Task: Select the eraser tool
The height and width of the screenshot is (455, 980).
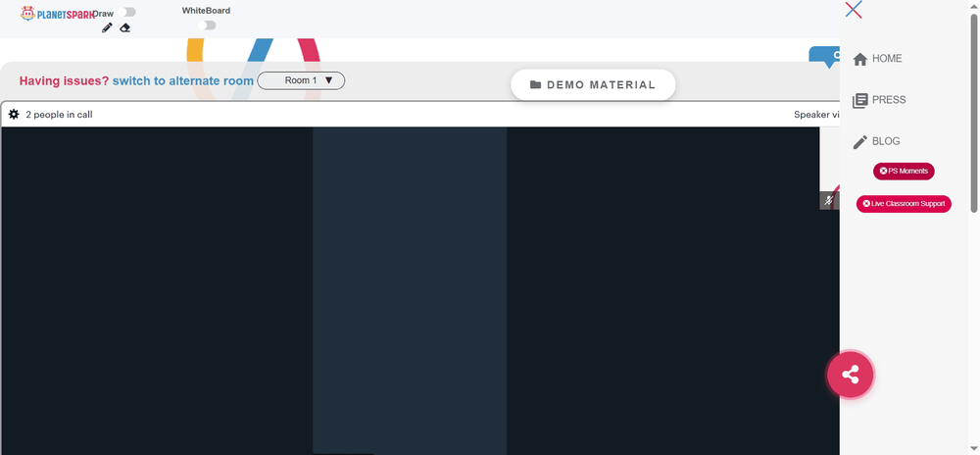Action: pos(125,27)
